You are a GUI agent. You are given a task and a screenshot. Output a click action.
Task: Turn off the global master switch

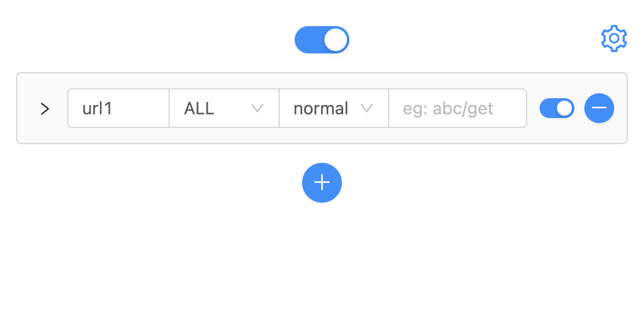tap(321, 40)
